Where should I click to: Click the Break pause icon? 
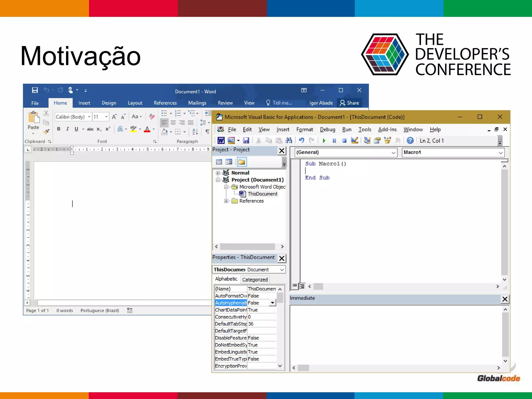(334, 141)
